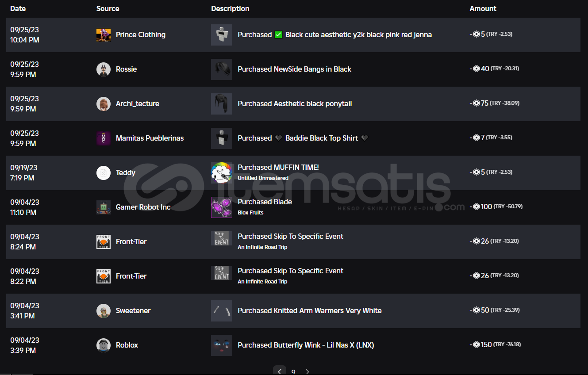Viewport: 588px width, 375px height.
Task: Click the Roblox account avatar icon
Action: [x=104, y=345]
